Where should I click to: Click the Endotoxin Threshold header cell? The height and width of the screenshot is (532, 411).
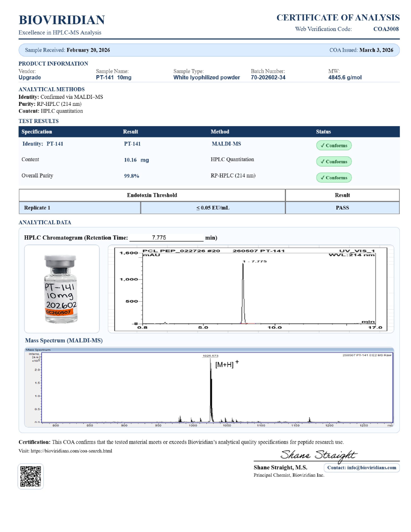(x=152, y=195)
